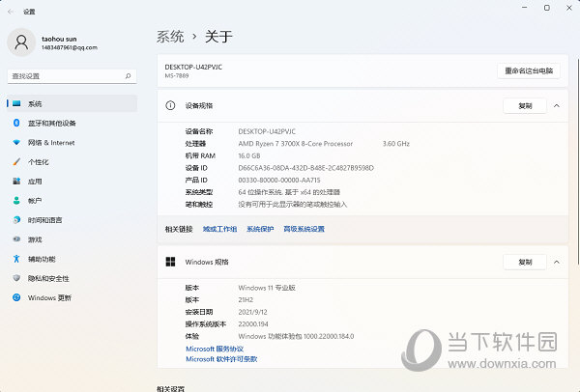The image size is (580, 392).
Task: Open 网络 & Internet settings category
Action: pos(72,143)
